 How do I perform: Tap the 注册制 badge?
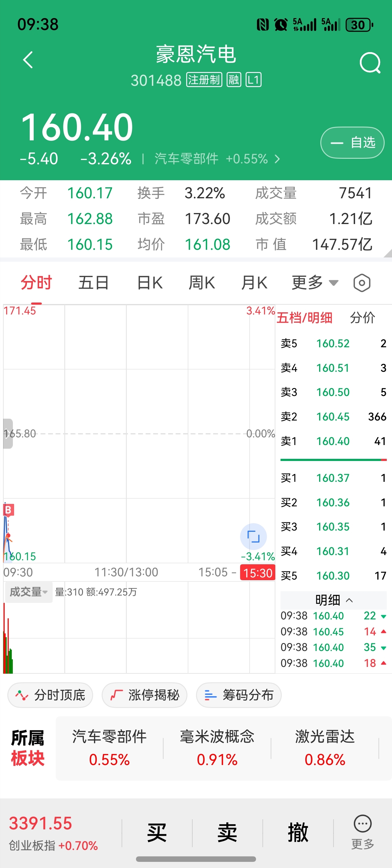click(x=204, y=80)
